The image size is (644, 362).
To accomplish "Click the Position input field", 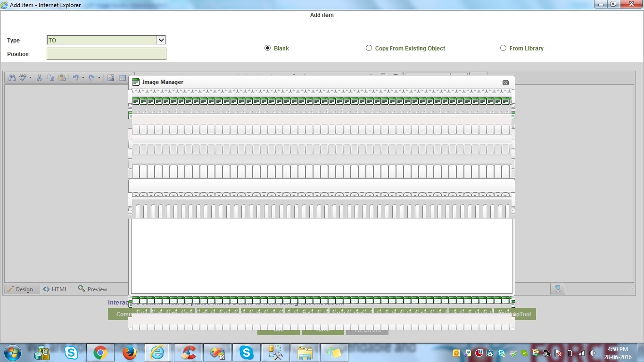I will (107, 54).
